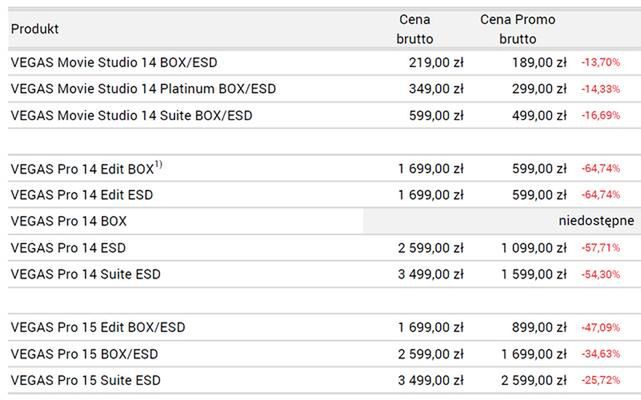Click VEGAS Pro 14 Edit ESD product
This screenshot has height=400, width=641.
[x=83, y=195]
